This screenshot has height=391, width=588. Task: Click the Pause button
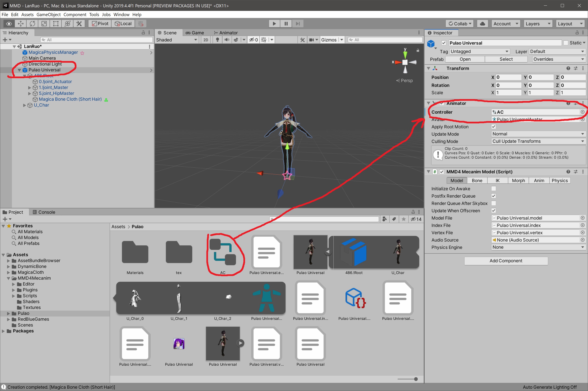click(x=286, y=24)
